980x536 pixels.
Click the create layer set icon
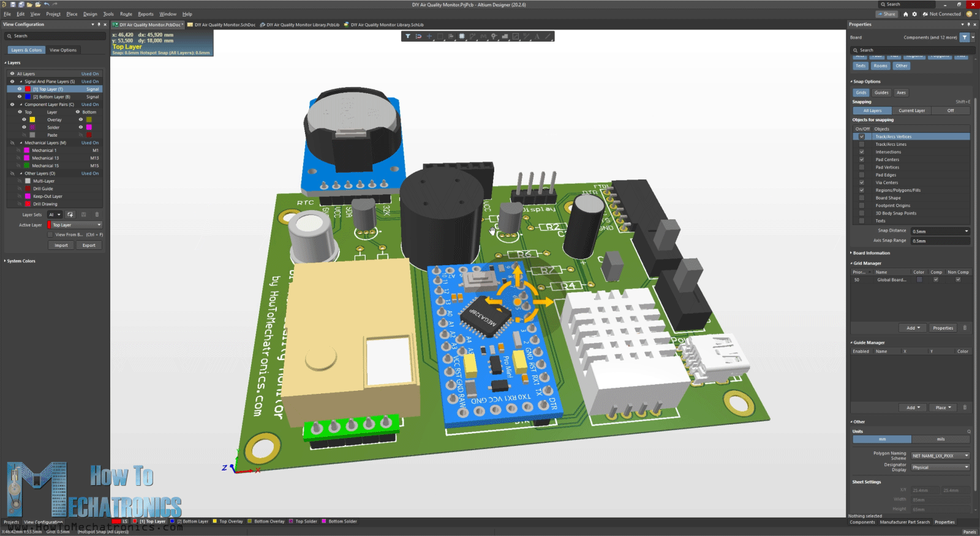click(70, 215)
